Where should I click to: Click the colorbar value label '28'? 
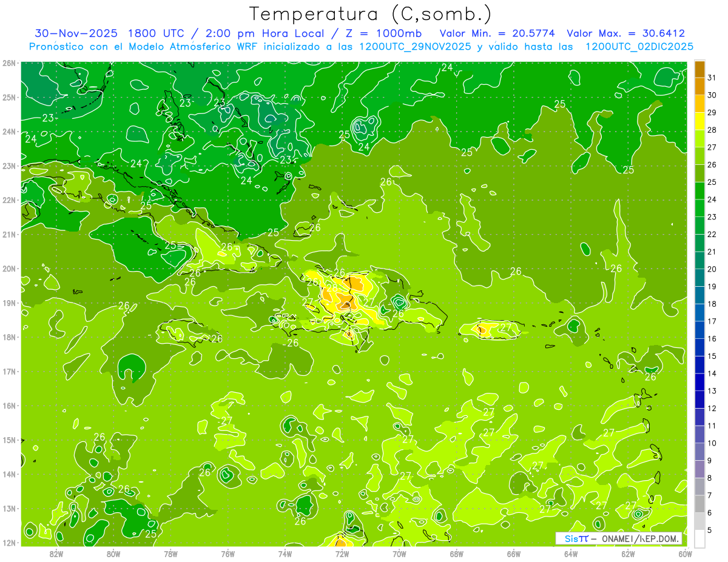point(712,130)
